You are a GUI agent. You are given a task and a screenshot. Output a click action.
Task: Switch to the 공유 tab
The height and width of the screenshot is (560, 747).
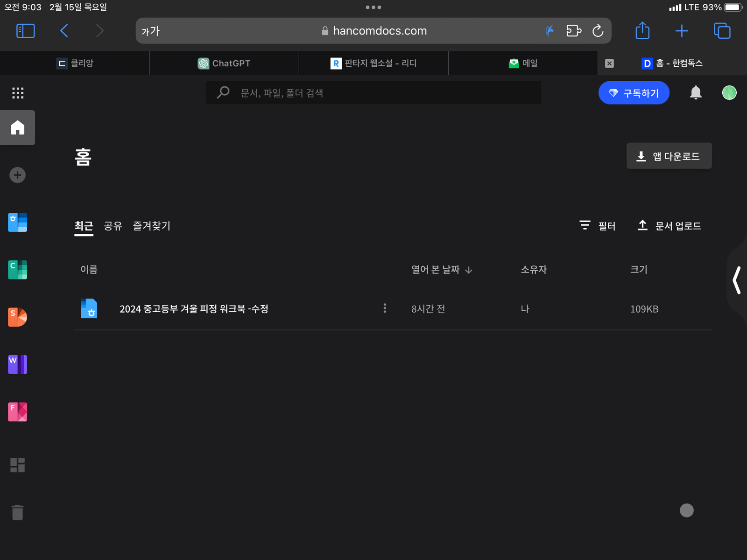113,226
